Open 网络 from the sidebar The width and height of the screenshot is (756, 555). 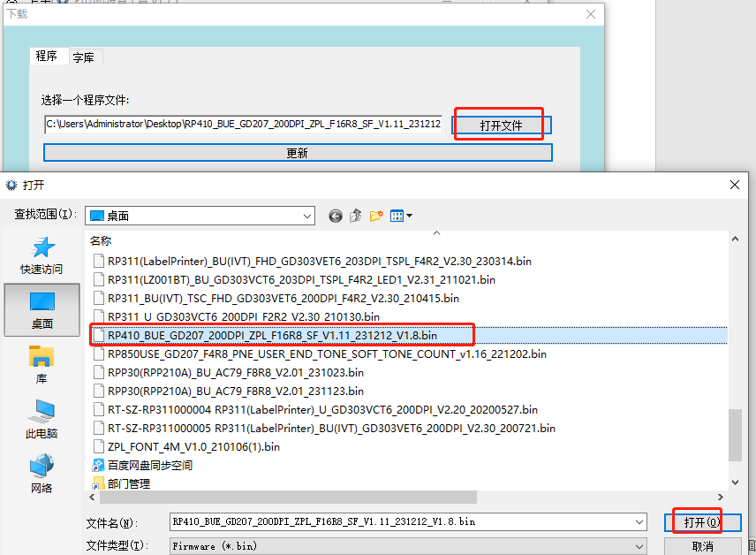point(42,473)
